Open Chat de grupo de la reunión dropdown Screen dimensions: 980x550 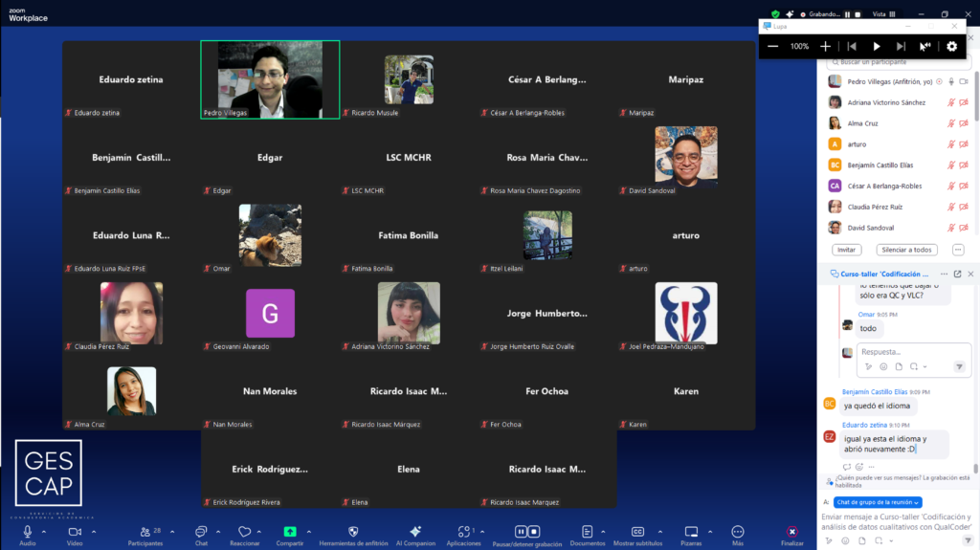click(x=877, y=502)
